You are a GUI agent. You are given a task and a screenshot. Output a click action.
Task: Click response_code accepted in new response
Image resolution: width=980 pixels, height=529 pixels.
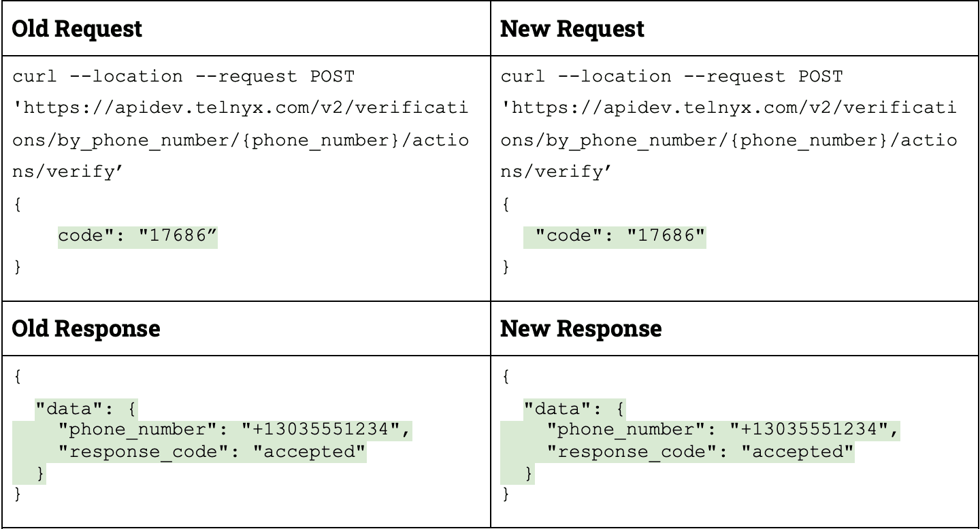coord(700,451)
